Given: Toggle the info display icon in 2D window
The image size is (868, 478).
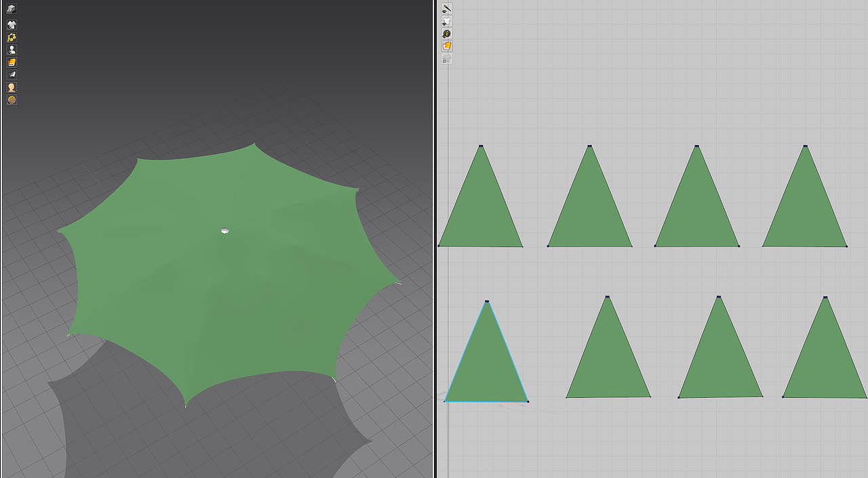Looking at the screenshot, I should [447, 33].
